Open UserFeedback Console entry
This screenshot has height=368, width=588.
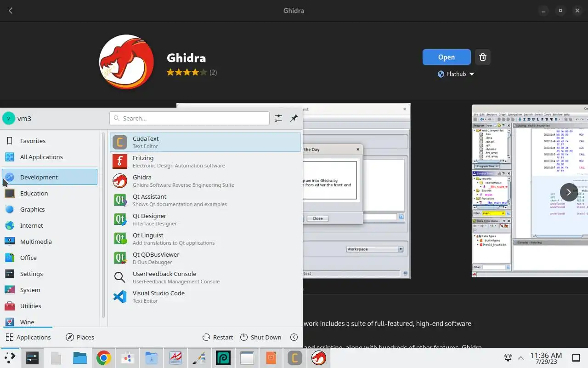click(205, 277)
